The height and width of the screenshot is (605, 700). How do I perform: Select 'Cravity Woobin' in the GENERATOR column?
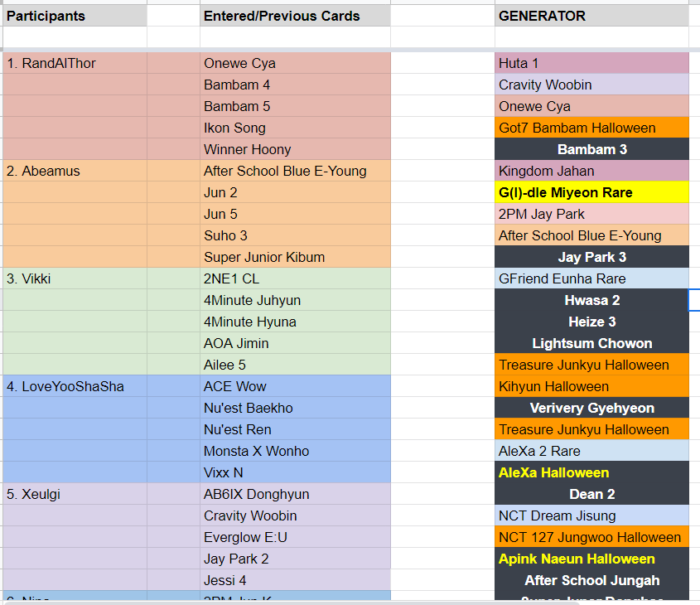(591, 85)
